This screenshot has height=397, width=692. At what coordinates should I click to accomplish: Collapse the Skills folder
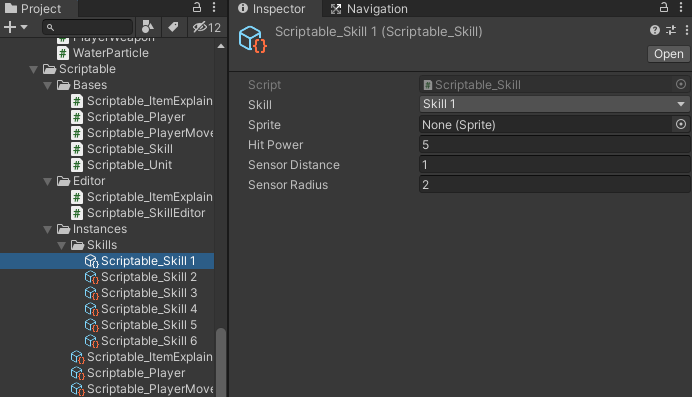[62, 245]
